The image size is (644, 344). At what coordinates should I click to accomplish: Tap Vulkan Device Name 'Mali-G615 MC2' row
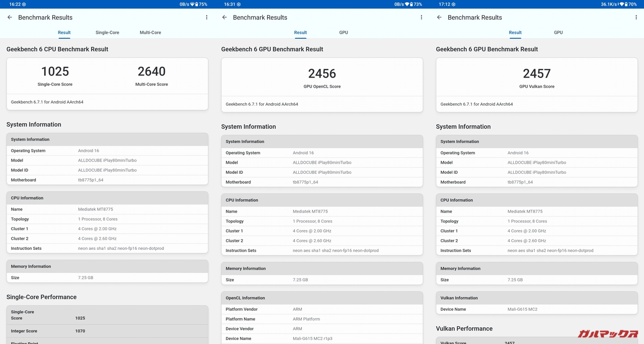[537, 309]
